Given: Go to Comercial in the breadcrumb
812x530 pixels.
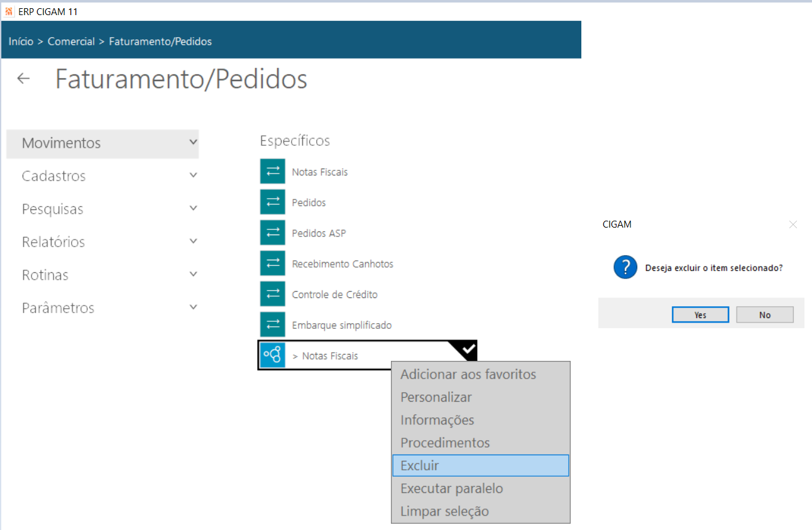Looking at the screenshot, I should (x=71, y=41).
